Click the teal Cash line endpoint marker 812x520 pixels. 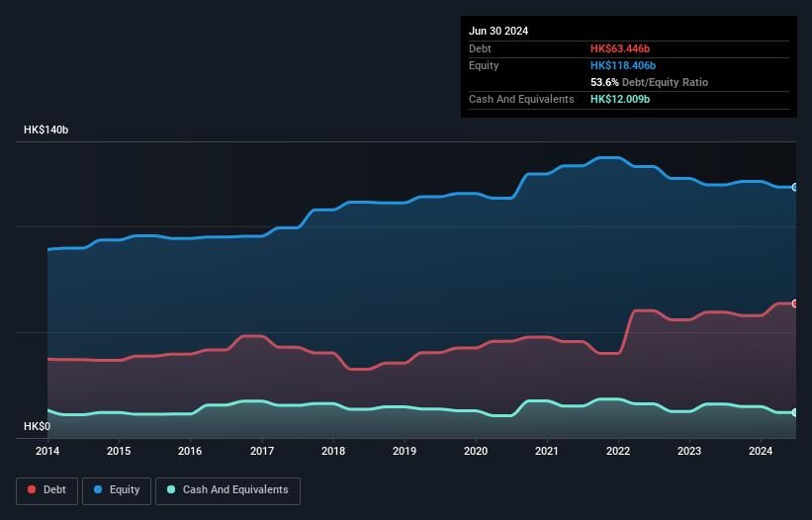tap(794, 412)
